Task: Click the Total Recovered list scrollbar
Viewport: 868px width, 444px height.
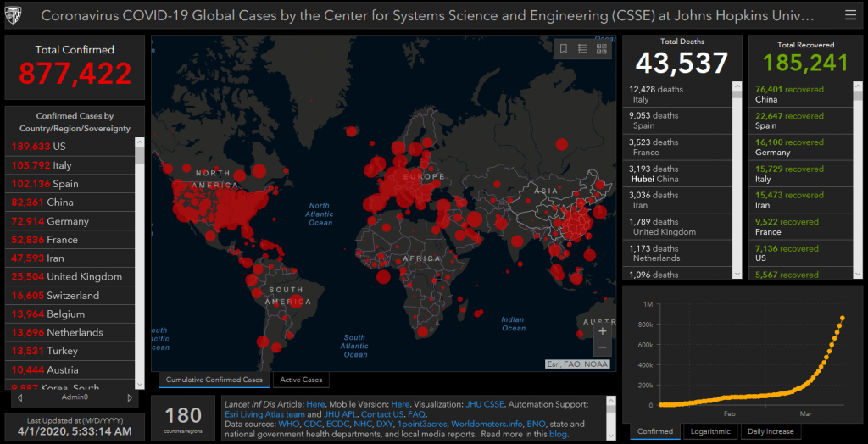Action: pos(858,180)
